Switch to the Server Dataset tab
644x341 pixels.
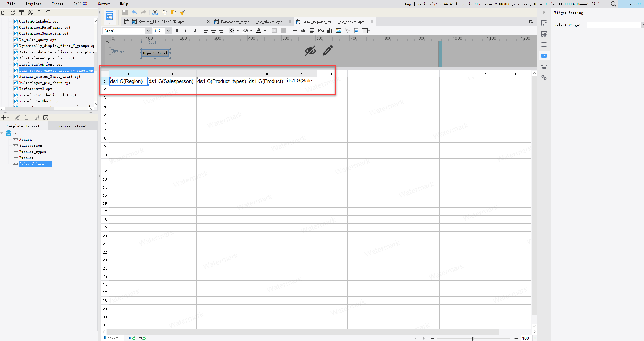pyautogui.click(x=72, y=126)
